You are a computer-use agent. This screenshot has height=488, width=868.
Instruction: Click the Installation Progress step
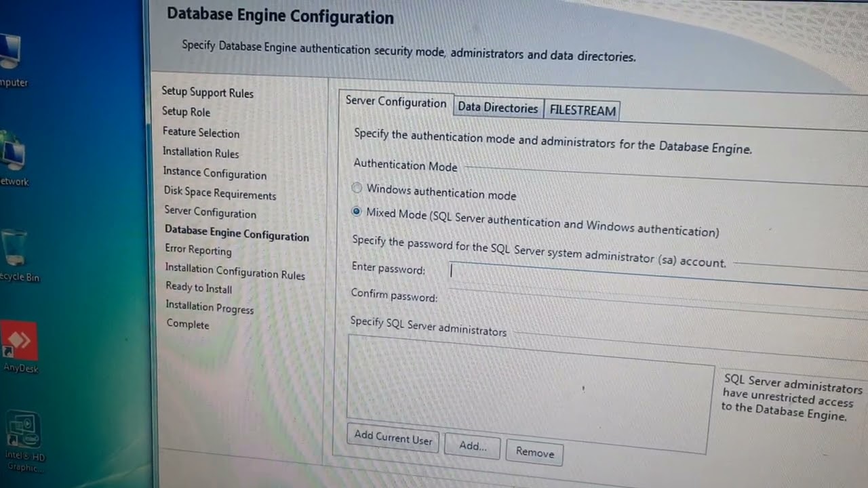pyautogui.click(x=210, y=307)
